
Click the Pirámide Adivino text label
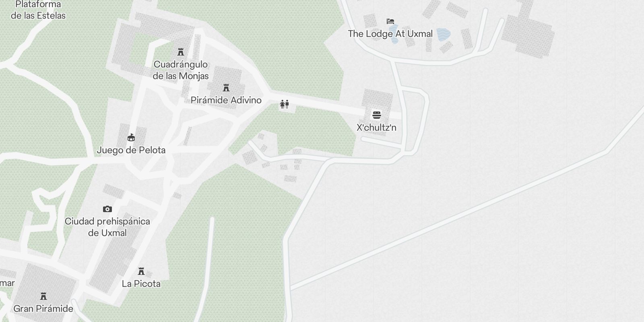pyautogui.click(x=226, y=100)
